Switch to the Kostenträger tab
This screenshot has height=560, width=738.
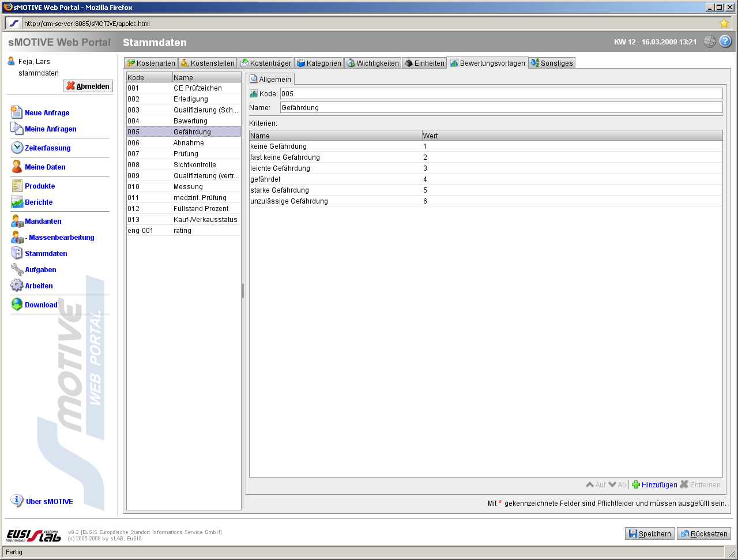click(x=266, y=63)
